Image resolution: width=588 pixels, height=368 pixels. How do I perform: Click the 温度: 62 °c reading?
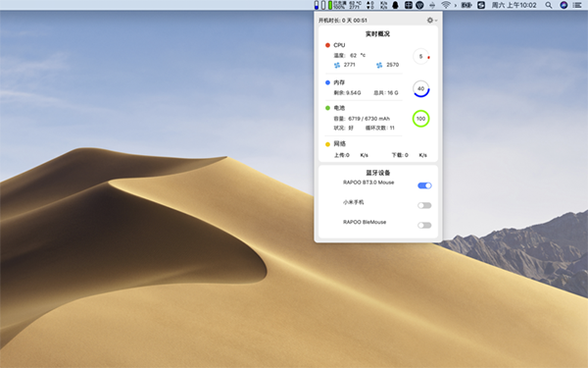pos(350,55)
